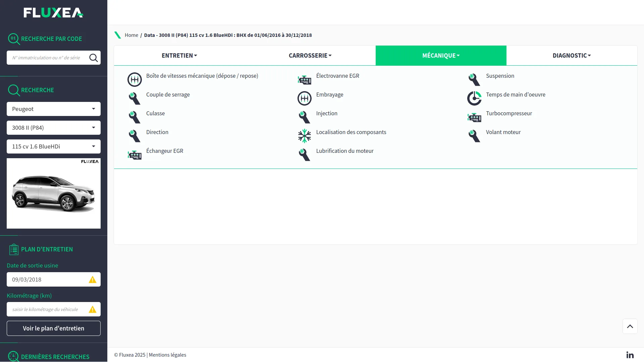This screenshot has height=362, width=644.
Task: Click the snowflake icon beside Localisation des composants
Action: [305, 136]
